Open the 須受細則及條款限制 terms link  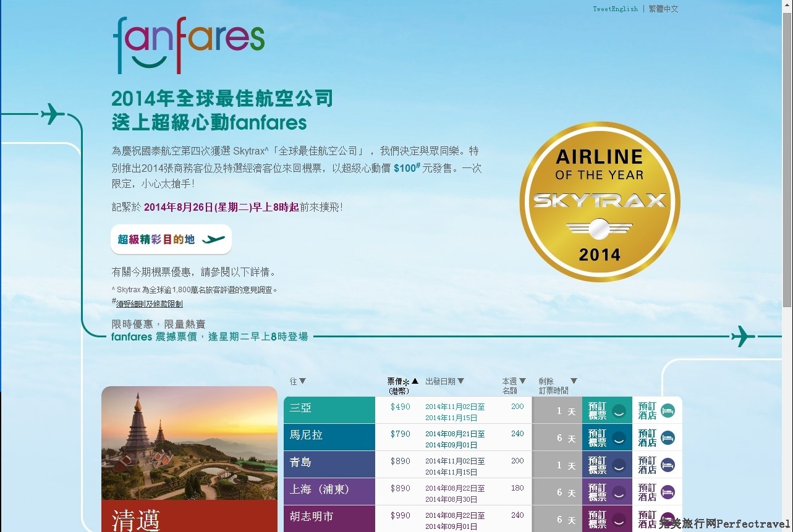tap(150, 304)
